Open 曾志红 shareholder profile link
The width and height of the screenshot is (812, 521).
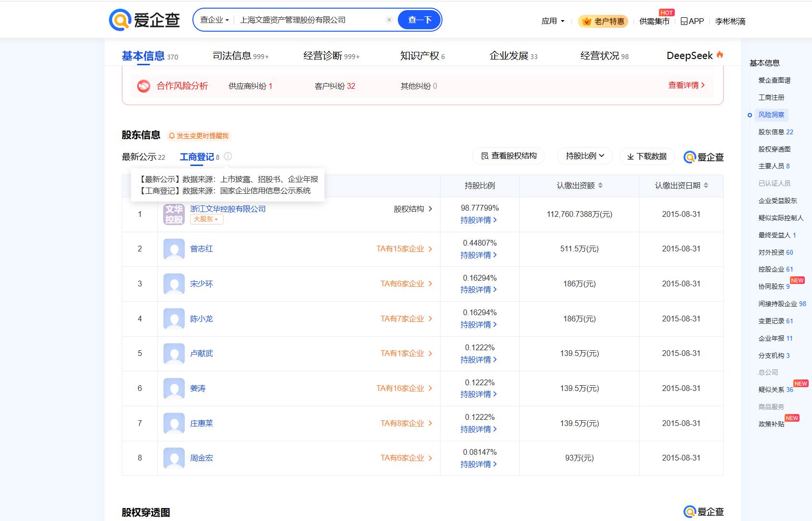click(x=202, y=249)
